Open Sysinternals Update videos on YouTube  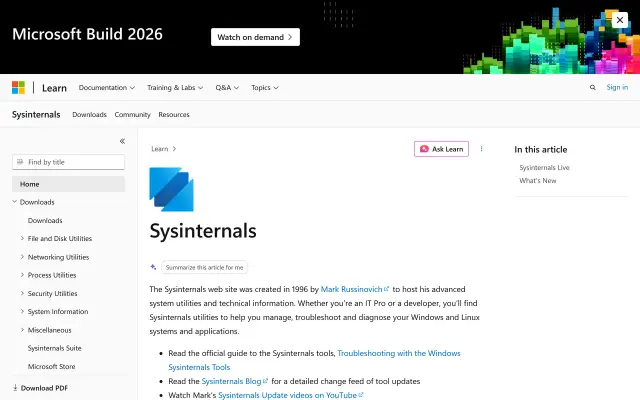click(x=290, y=395)
